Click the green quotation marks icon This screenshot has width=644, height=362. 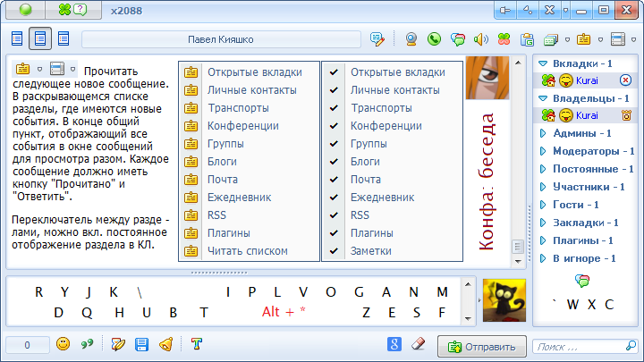click(x=88, y=344)
